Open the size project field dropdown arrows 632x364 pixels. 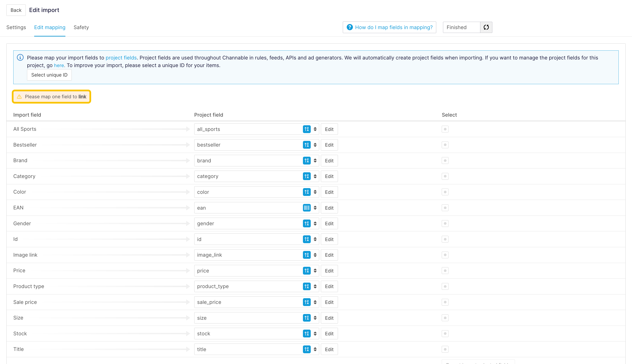315,318
